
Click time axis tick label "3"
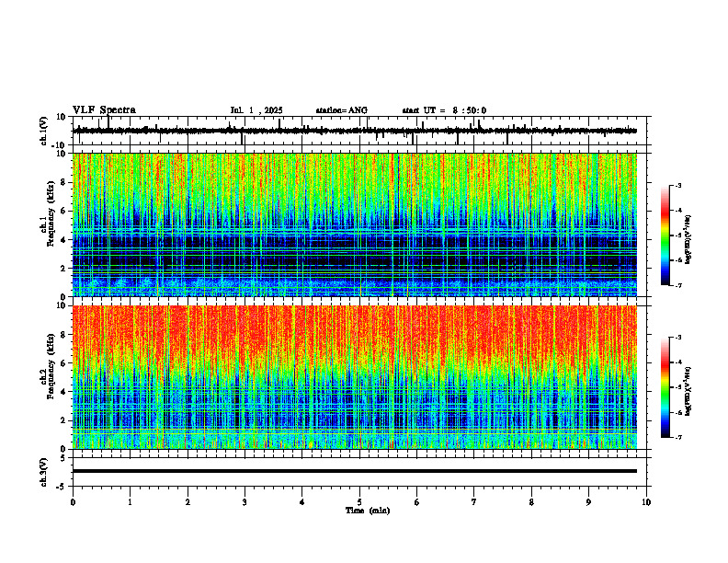click(245, 502)
